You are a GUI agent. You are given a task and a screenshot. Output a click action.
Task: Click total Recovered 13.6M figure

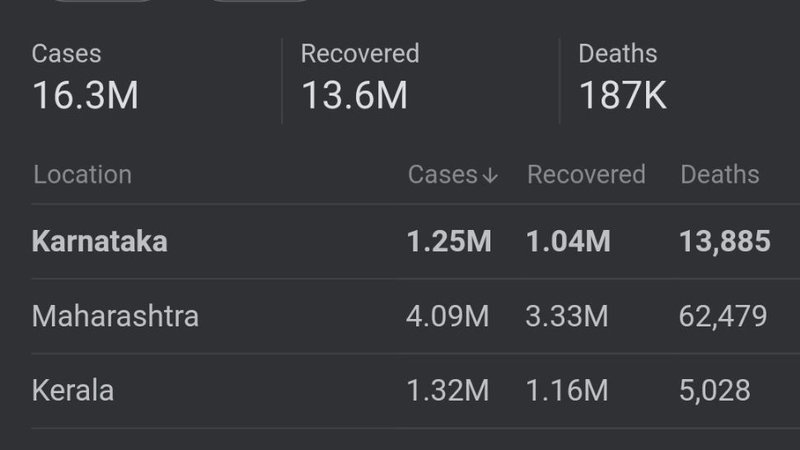pos(354,96)
